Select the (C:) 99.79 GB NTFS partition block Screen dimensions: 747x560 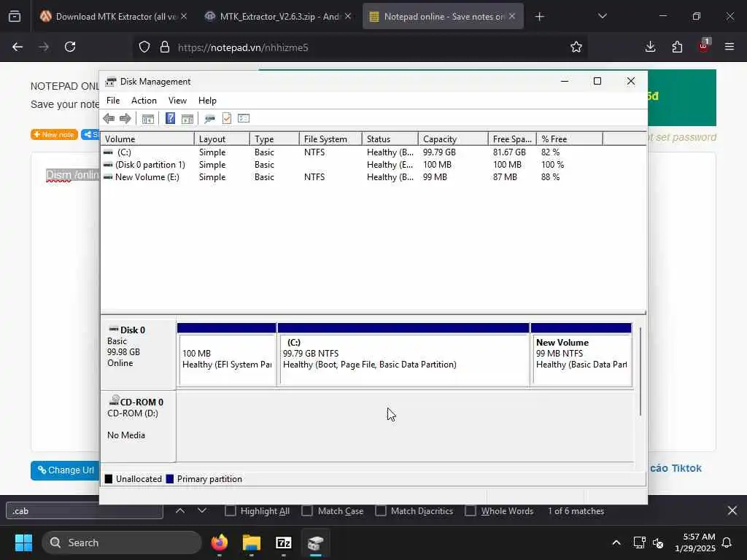click(x=403, y=355)
